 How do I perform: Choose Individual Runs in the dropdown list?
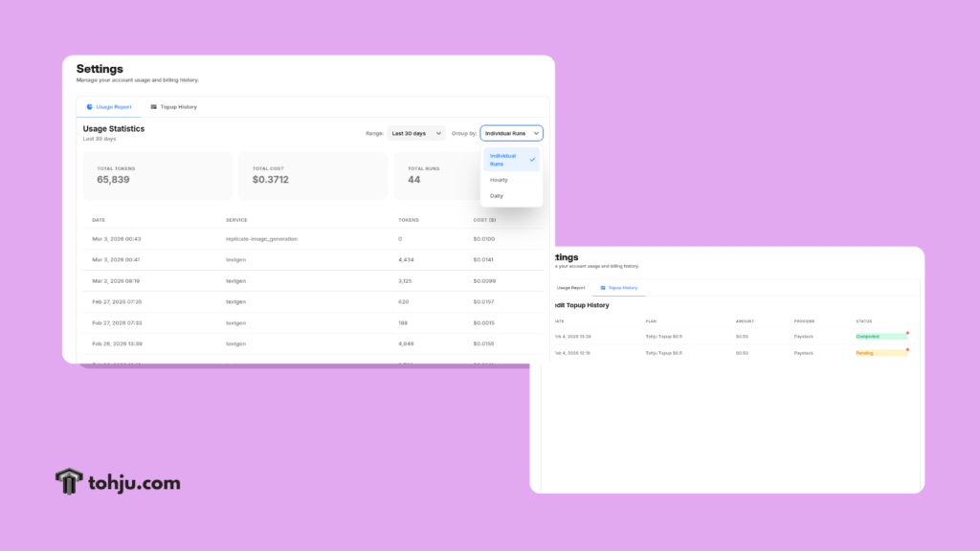coord(503,160)
